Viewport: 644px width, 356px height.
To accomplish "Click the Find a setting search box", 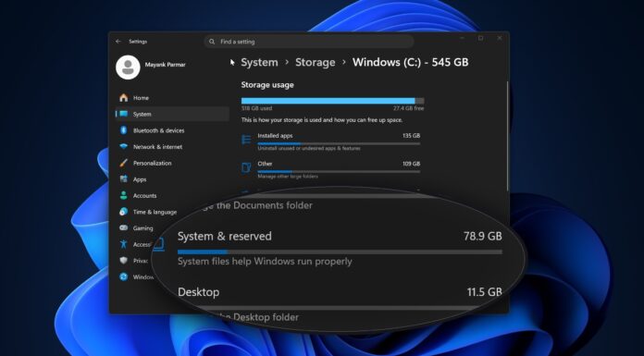I will pos(309,42).
